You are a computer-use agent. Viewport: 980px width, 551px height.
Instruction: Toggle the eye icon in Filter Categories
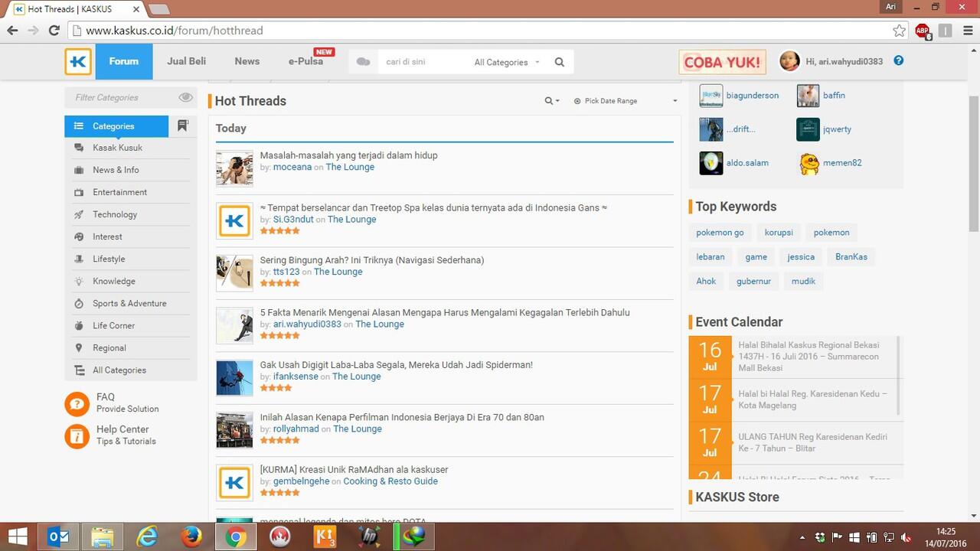185,97
